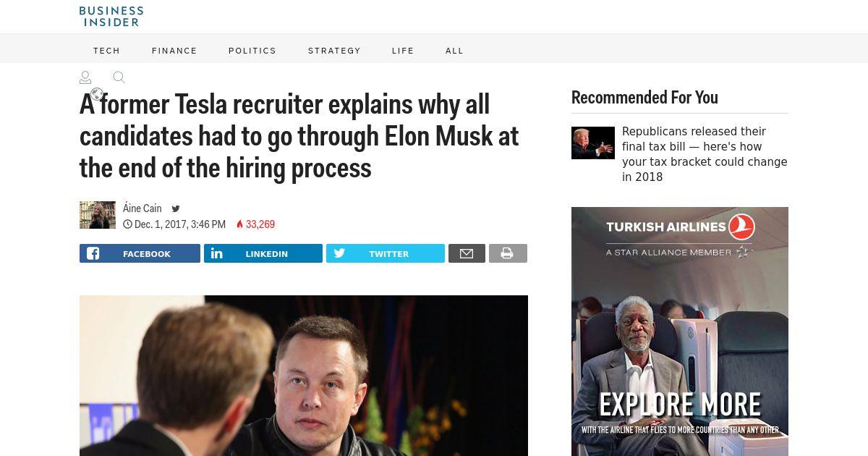Open the user account icon
Viewport: 868px width, 456px height.
pyautogui.click(x=85, y=77)
